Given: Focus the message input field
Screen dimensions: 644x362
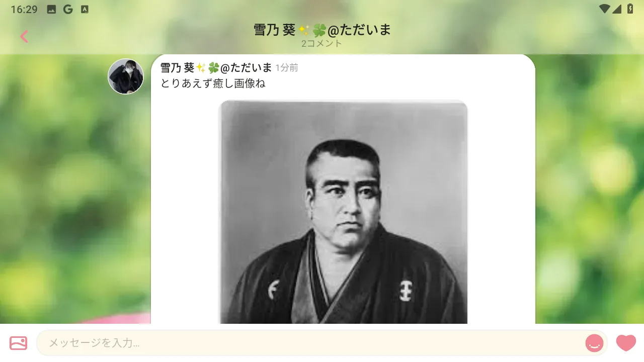Looking at the screenshot, I should coord(322,343).
